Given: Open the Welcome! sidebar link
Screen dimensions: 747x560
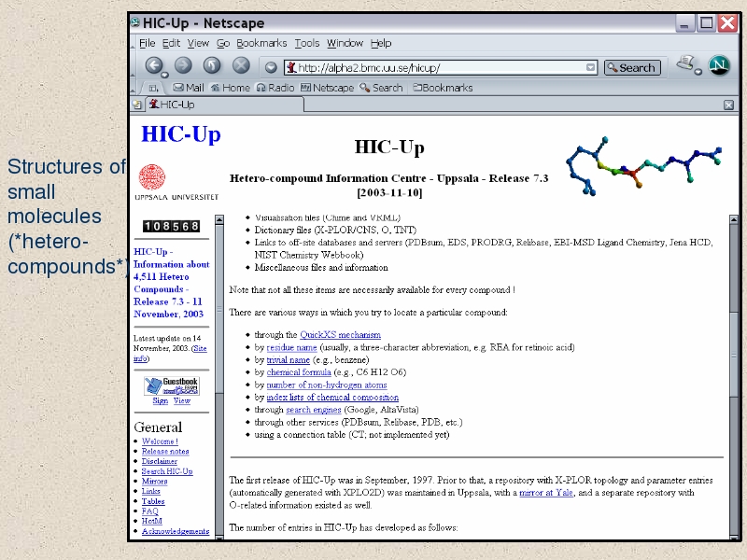Looking at the screenshot, I should pos(160,441).
